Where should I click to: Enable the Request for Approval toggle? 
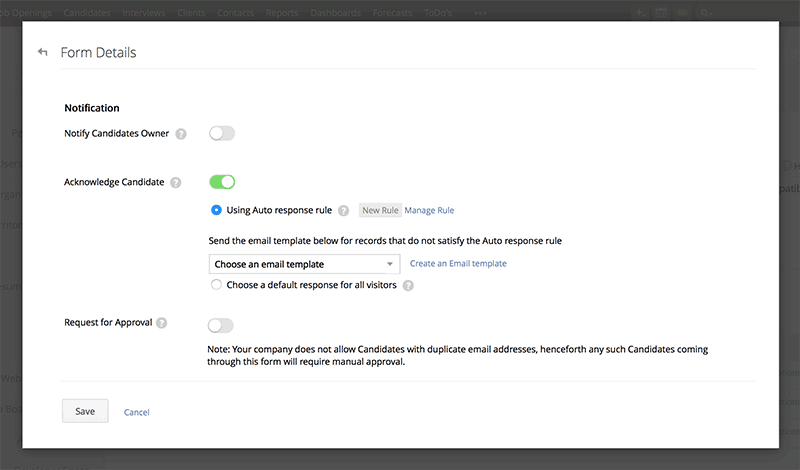click(221, 324)
